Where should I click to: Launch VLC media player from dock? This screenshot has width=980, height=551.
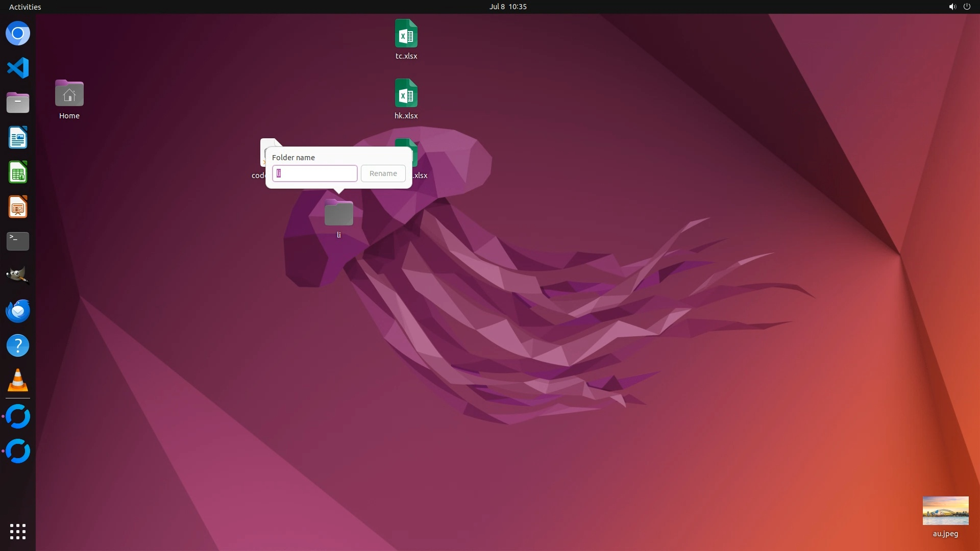18,381
